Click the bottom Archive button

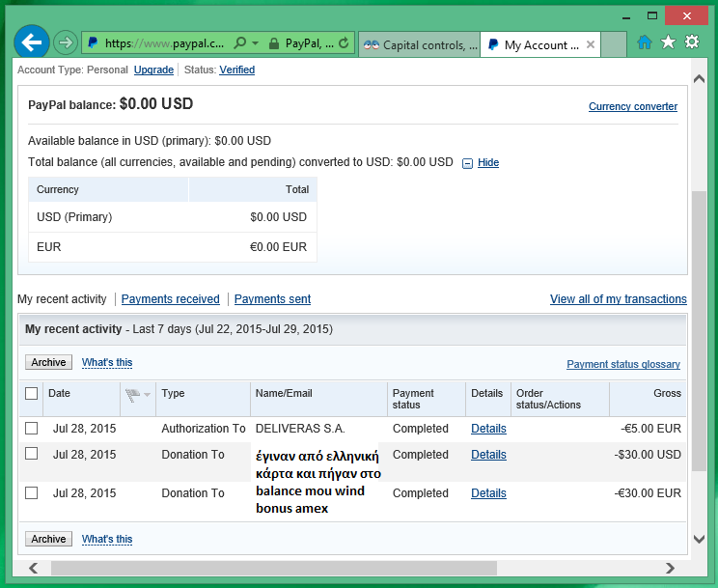tap(48, 539)
